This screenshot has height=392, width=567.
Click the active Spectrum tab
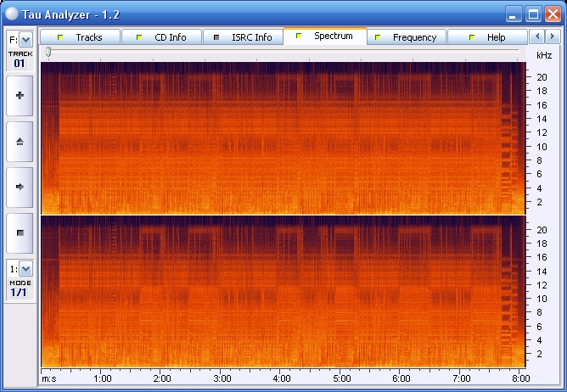tap(324, 36)
